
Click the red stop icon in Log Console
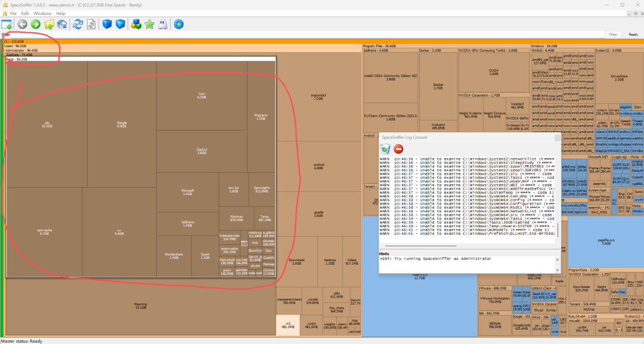[398, 148]
